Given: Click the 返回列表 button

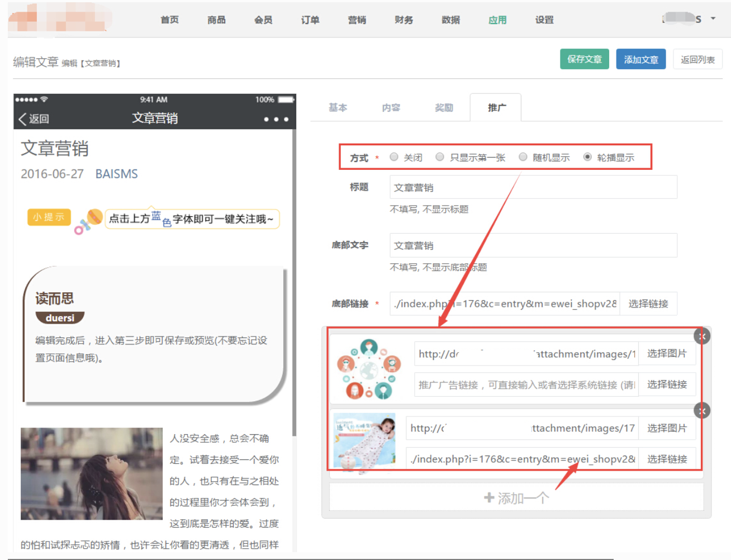Looking at the screenshot, I should pos(697,59).
